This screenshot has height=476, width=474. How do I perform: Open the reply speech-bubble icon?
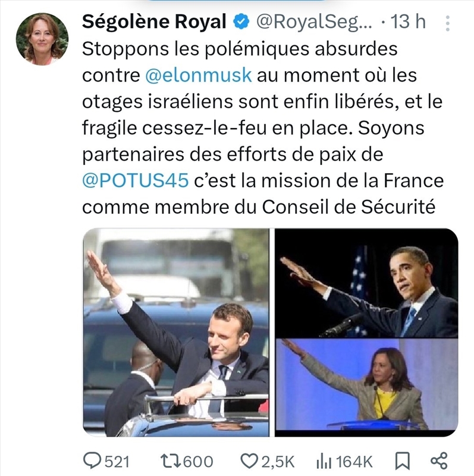(93, 460)
